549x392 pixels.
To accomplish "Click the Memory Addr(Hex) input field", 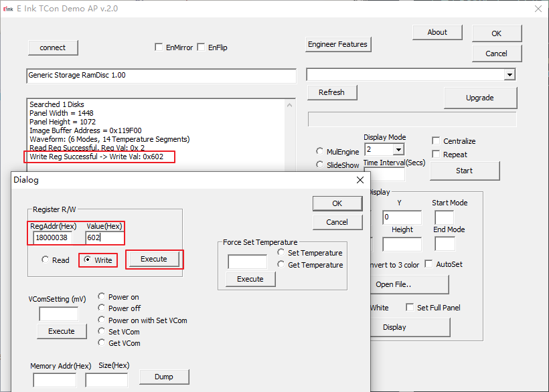I will coord(55,380).
